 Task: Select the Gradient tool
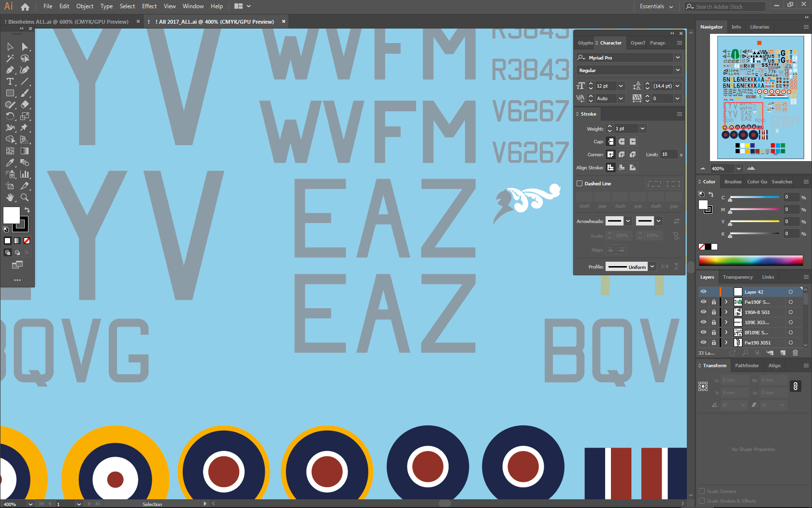coord(25,151)
